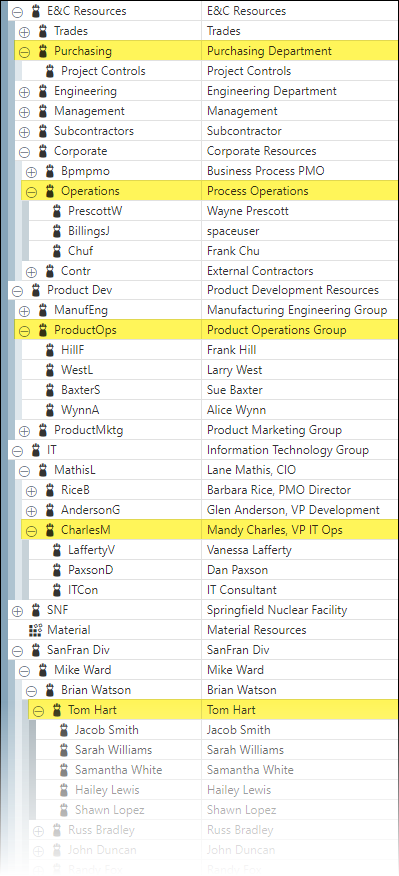Viewport: 399px width, 876px height.
Task: Collapse the Product Dev node
Action: pos(17,291)
